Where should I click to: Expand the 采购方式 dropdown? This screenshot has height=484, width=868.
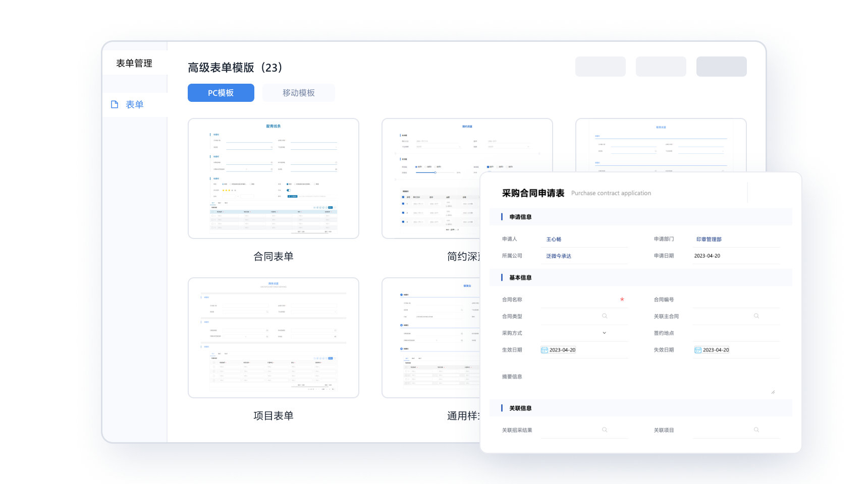tap(605, 333)
